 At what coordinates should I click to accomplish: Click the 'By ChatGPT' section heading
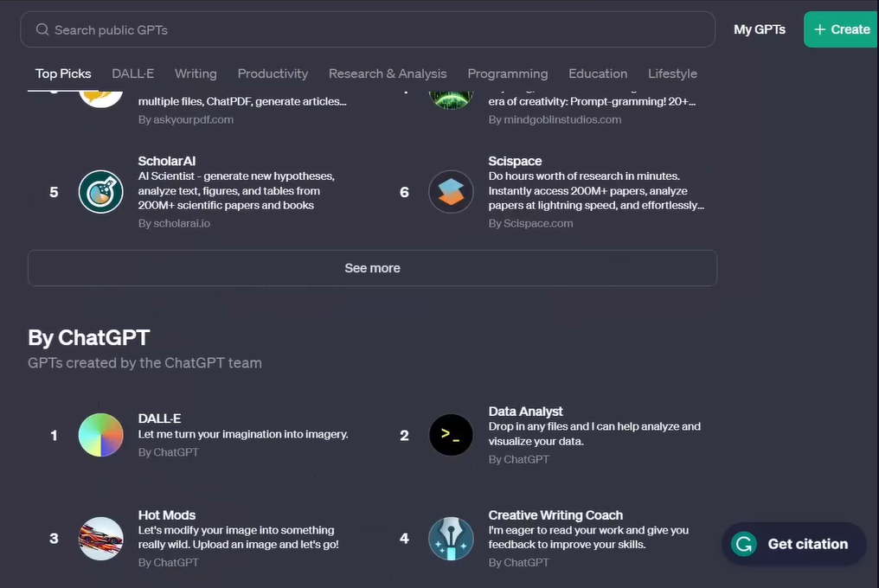pos(88,337)
